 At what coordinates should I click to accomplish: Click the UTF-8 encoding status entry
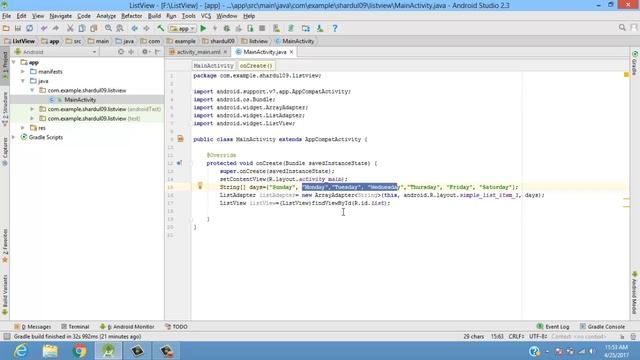(x=538, y=337)
